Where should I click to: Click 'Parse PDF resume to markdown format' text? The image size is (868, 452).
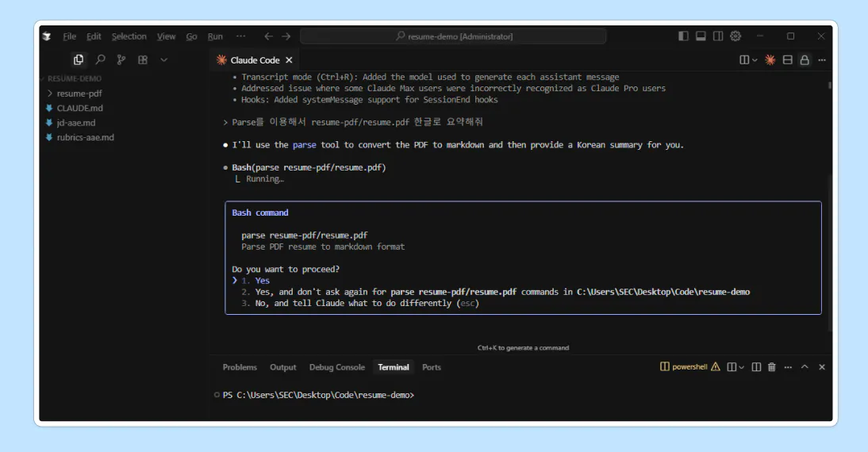pos(323,247)
